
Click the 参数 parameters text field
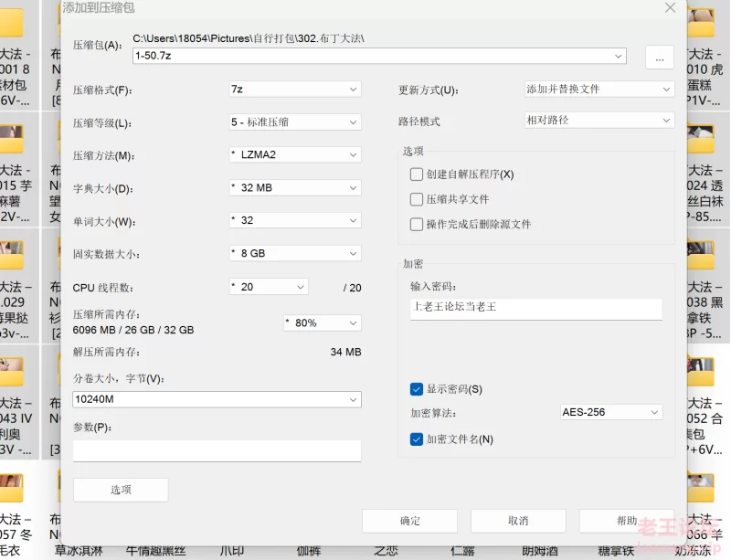coord(217,451)
